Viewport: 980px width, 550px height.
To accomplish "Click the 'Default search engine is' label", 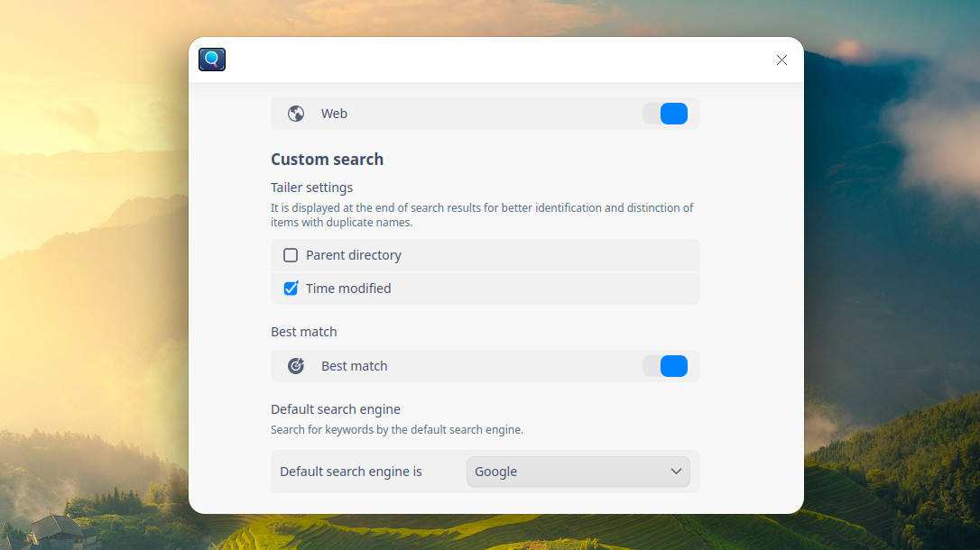I will click(351, 472).
